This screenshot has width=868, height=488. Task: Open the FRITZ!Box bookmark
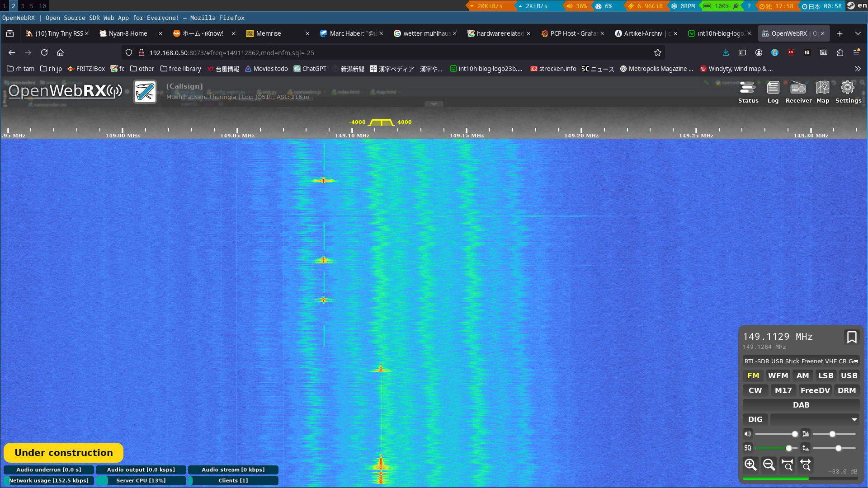(86, 69)
